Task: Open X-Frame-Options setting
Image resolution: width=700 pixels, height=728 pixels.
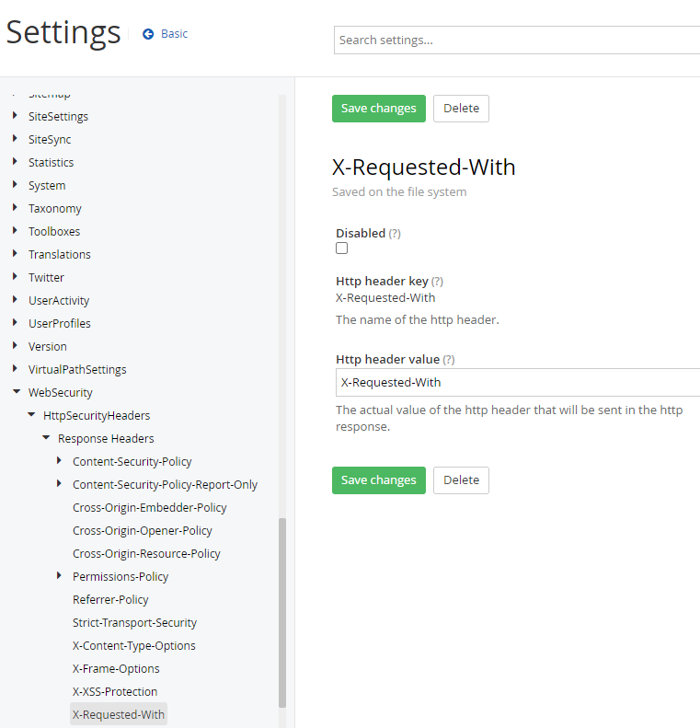Action: click(116, 669)
